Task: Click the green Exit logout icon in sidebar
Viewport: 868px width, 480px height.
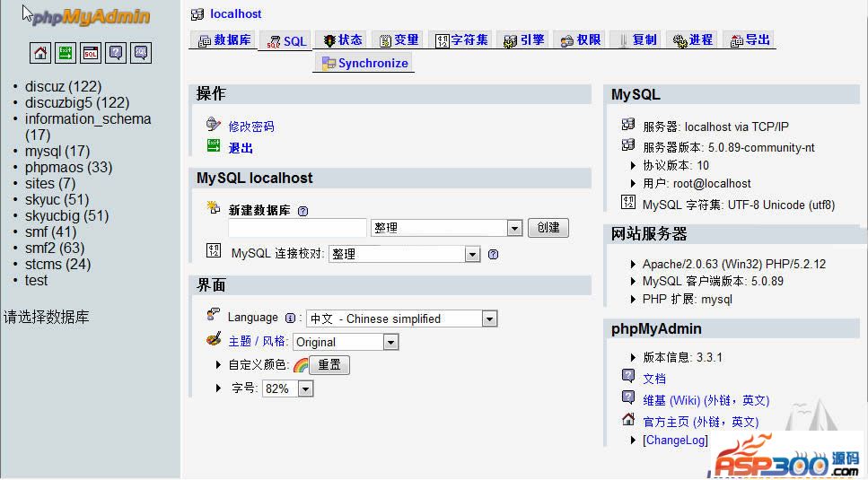Action: (x=66, y=53)
